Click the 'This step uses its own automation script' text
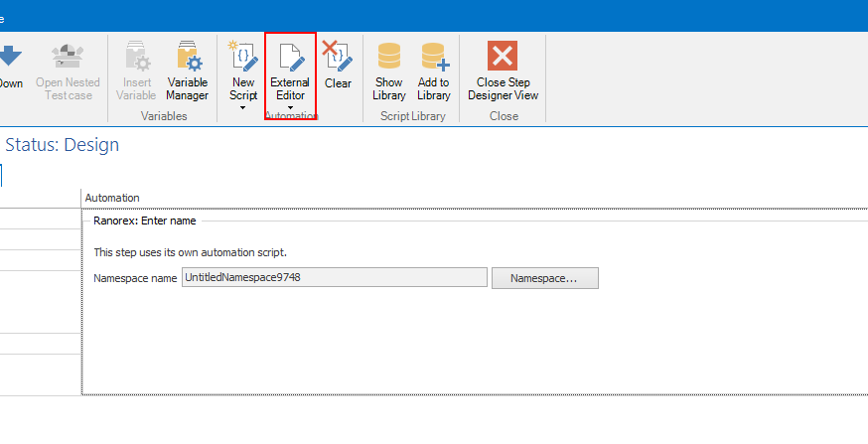 190,252
